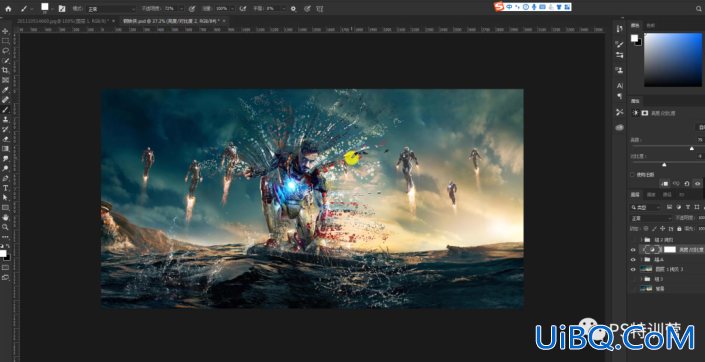This screenshot has width=705, height=362.
Task: Select the Lasso tool
Action: [x=5, y=51]
